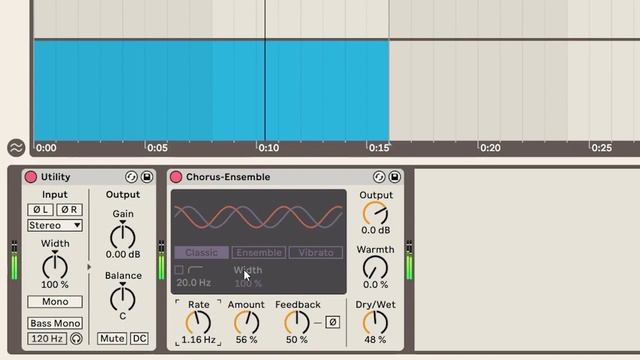Screen dimensions: 640x360
Task: Click the 120 Hz bass mono frequency field
Action: click(47, 338)
